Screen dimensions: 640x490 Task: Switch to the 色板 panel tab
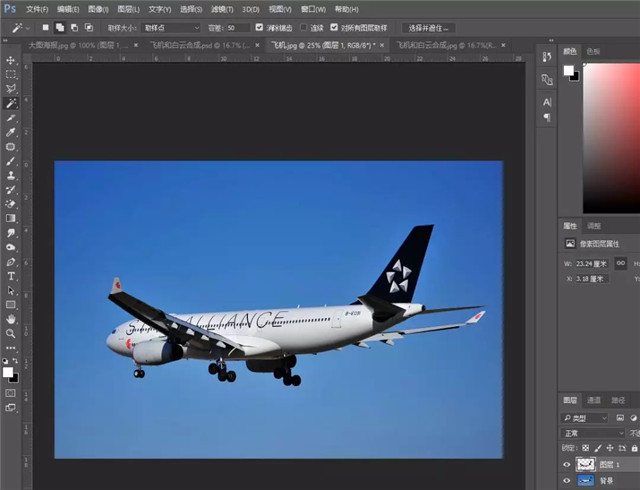(x=593, y=51)
